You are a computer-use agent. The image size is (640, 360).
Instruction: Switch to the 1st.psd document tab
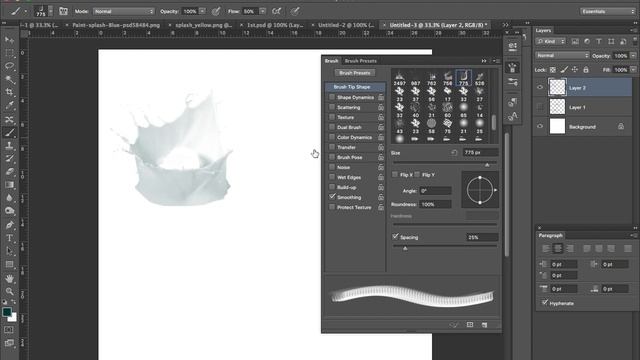click(274, 25)
